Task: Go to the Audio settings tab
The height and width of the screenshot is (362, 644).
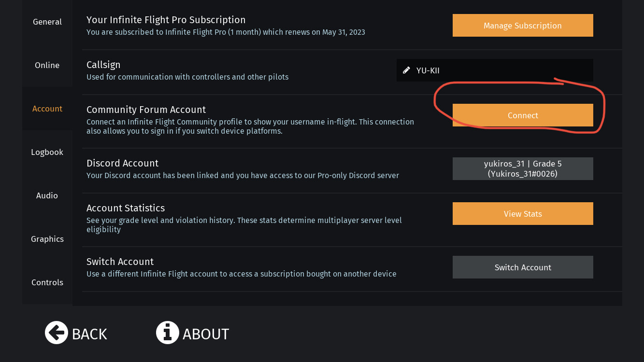Action: (47, 195)
